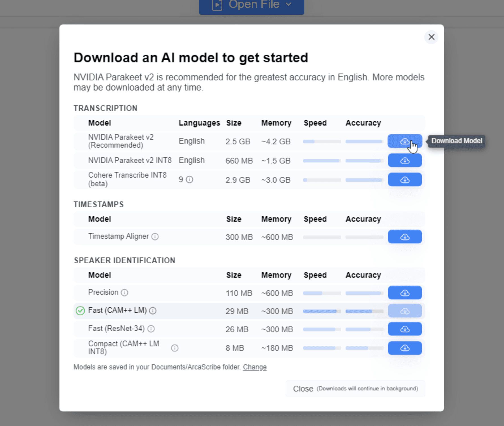The width and height of the screenshot is (504, 426).
Task: Click speed bar for NVIDIA Parakeet v2 INT8
Action: click(322, 161)
